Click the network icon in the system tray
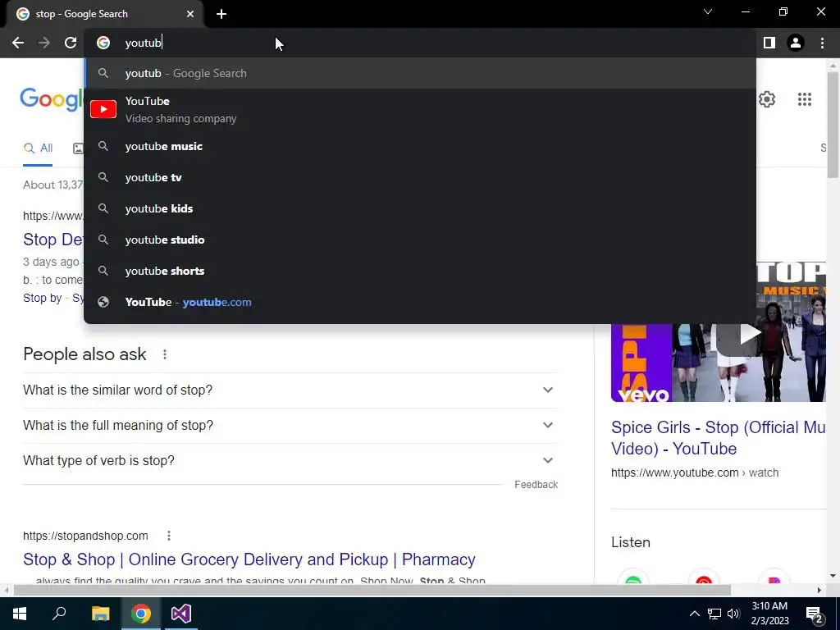 point(714,614)
